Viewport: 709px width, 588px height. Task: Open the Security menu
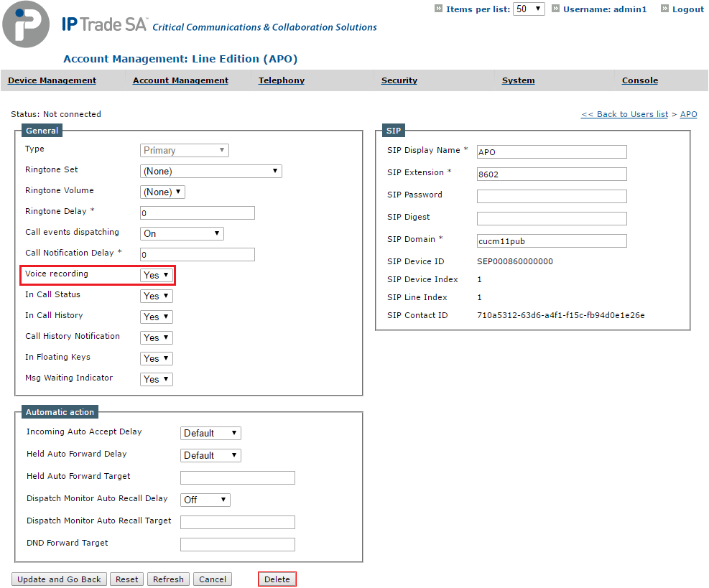399,80
